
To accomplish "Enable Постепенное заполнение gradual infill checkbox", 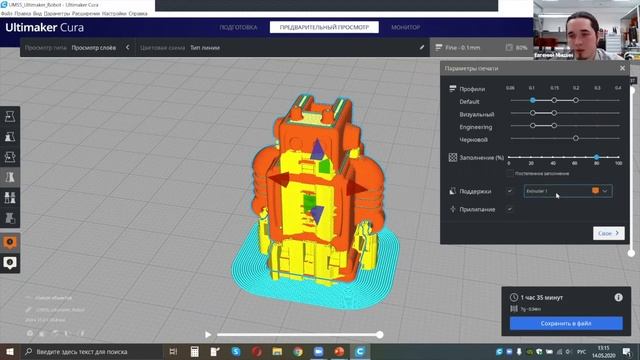I will (509, 173).
